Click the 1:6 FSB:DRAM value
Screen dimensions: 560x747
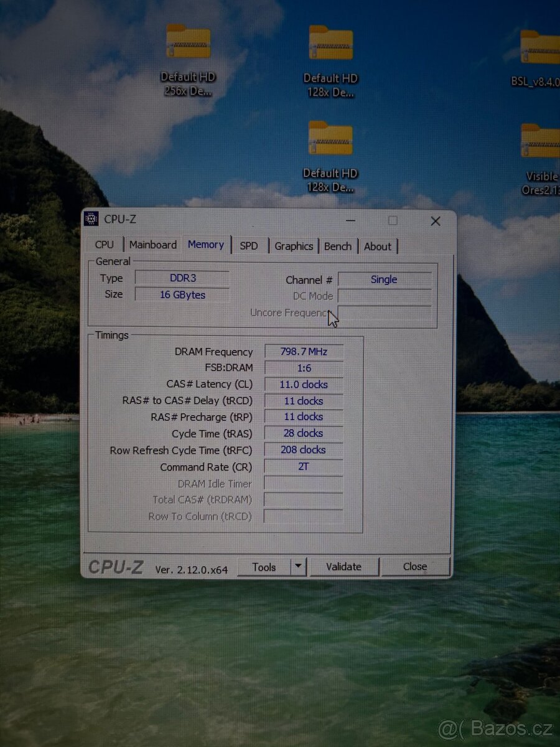(304, 368)
